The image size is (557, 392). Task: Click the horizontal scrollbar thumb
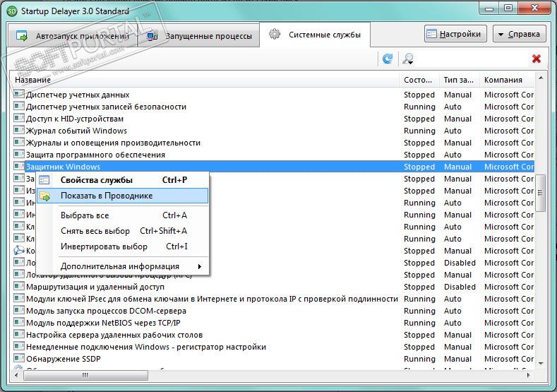coord(85,375)
